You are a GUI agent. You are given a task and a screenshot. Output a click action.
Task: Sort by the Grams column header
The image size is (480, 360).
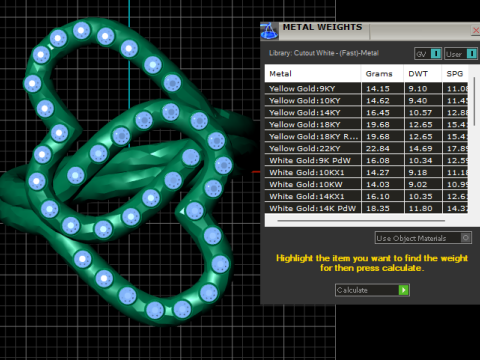click(382, 74)
